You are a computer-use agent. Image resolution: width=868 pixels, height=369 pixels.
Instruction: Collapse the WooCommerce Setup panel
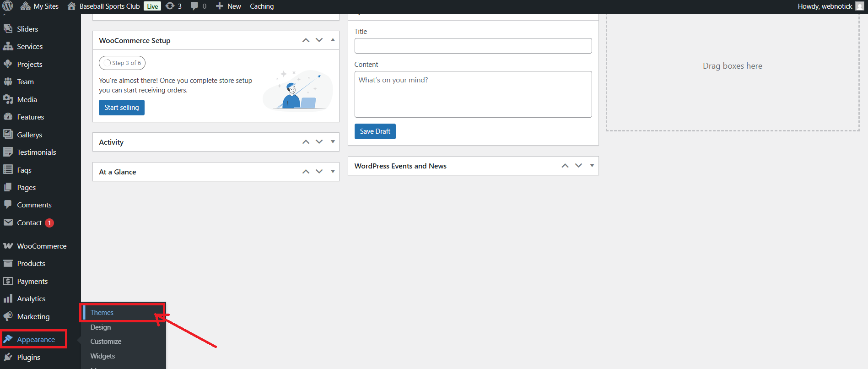coord(333,40)
